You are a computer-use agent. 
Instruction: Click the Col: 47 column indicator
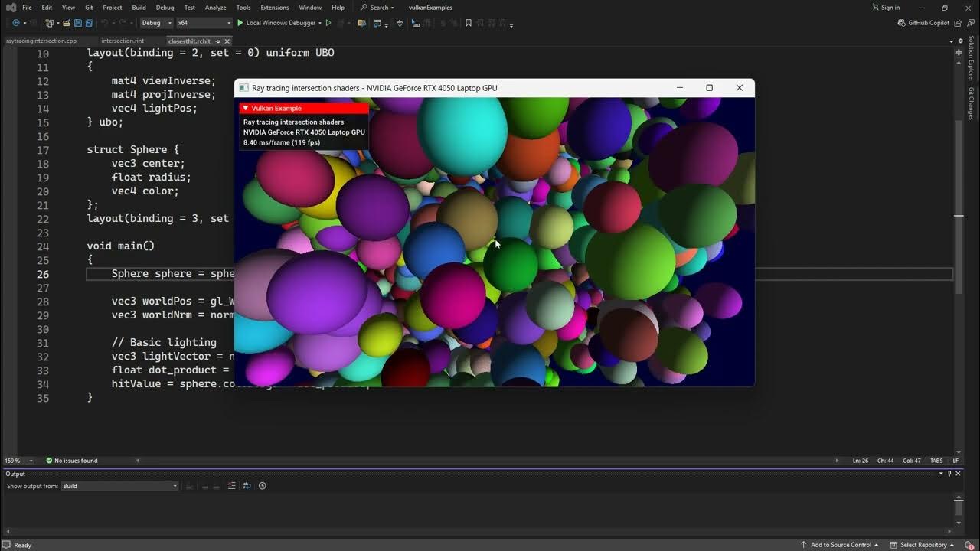click(912, 461)
